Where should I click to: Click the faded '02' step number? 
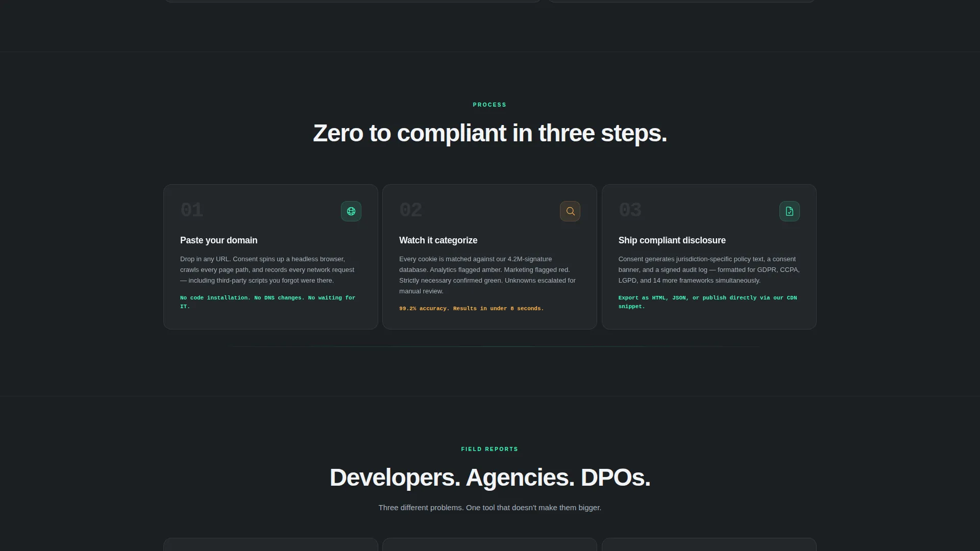coord(410,210)
